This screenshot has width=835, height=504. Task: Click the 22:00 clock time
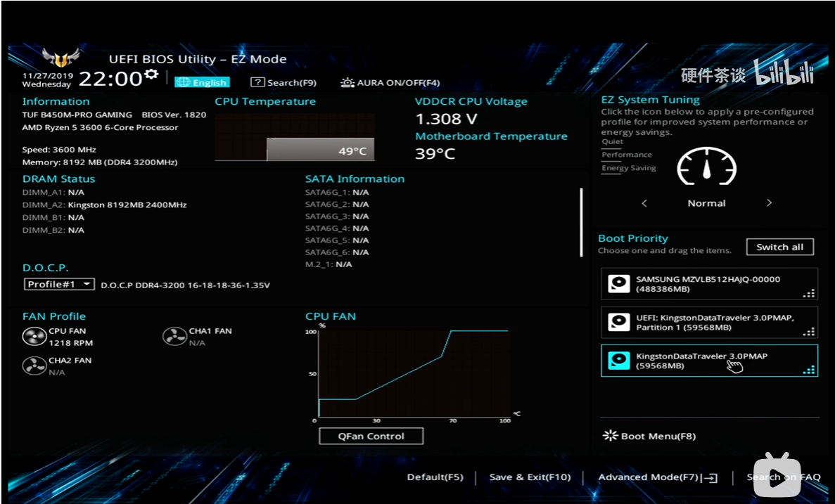click(x=110, y=79)
